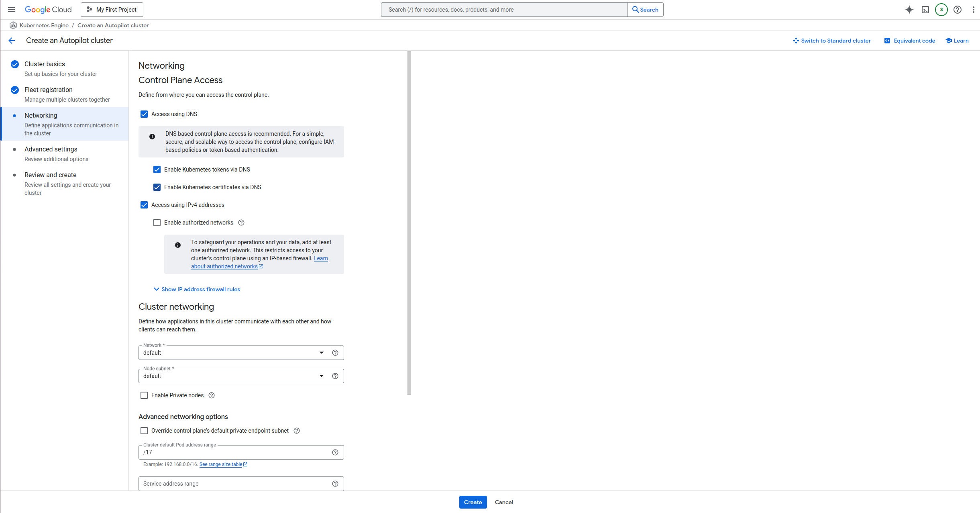Open the notifications badge showing 3
Viewport: 980px width, 513px height.
coord(941,10)
